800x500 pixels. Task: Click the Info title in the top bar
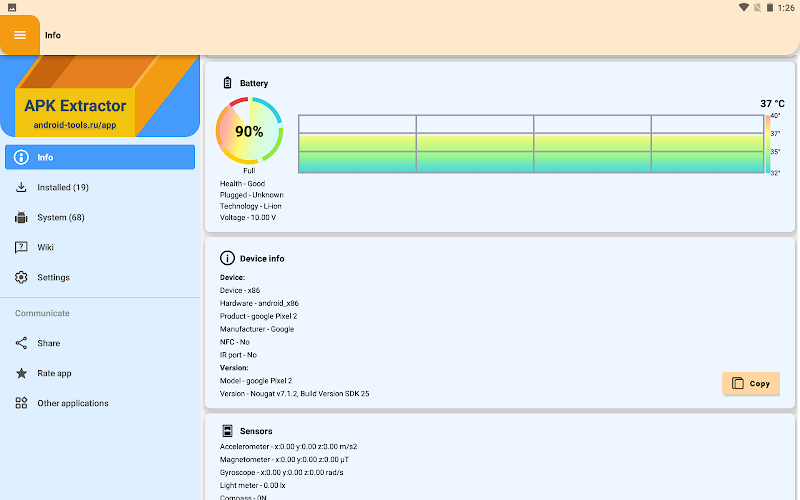coord(53,35)
